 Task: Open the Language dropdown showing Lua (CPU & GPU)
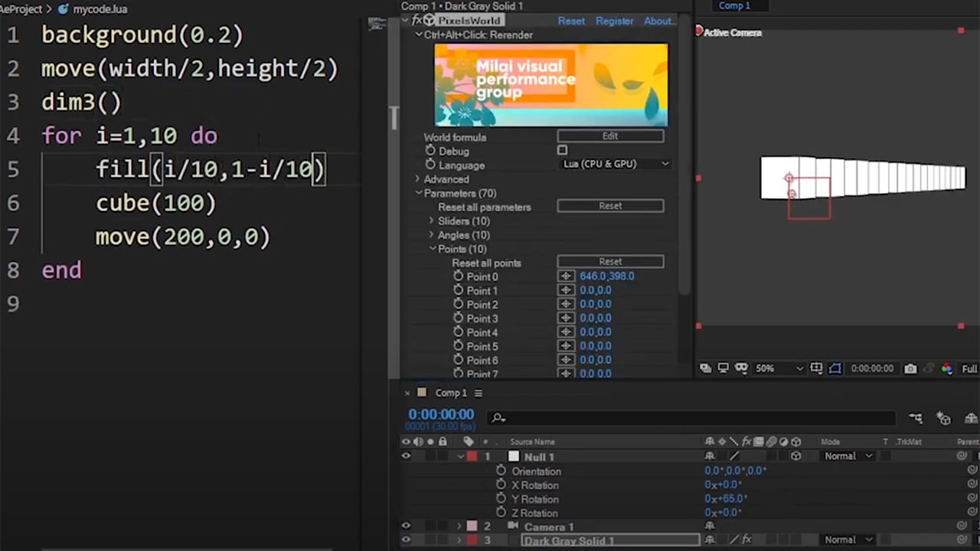616,164
